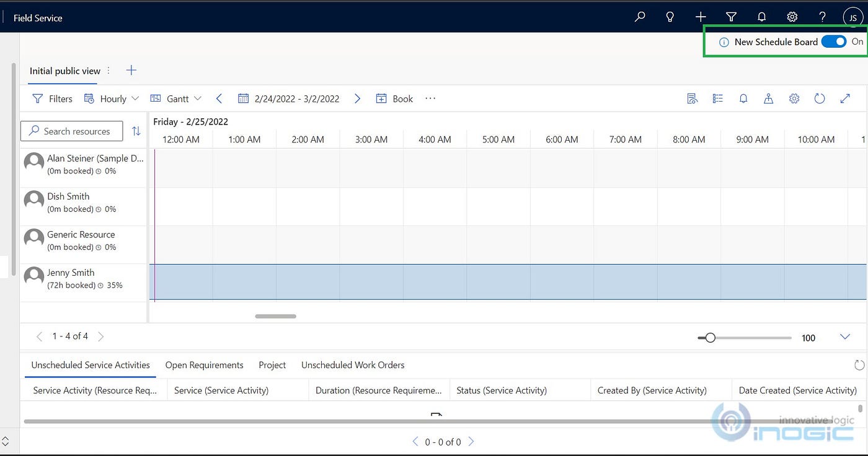This screenshot has width=868, height=456.
Task: Go to the next resources page
Action: pos(101,336)
